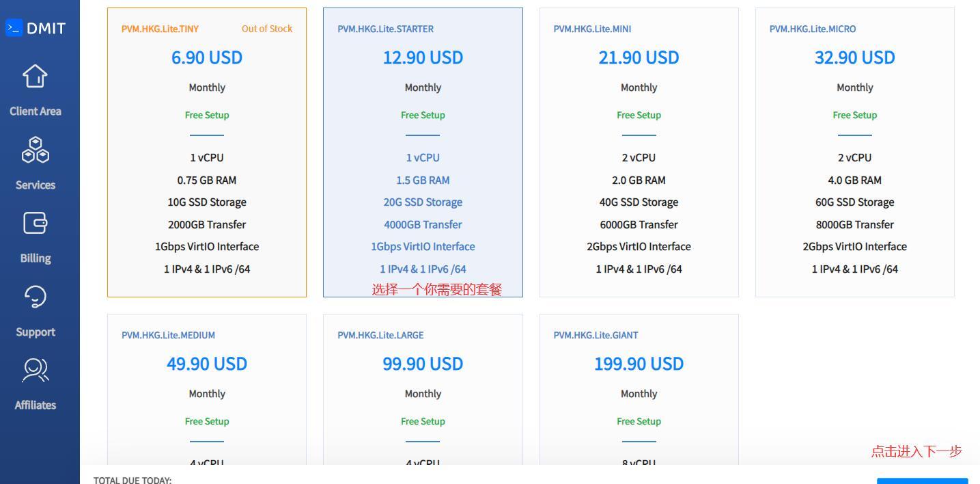Click the "1.5 GB RAM" spec line
This screenshot has width=980, height=484.
(423, 180)
